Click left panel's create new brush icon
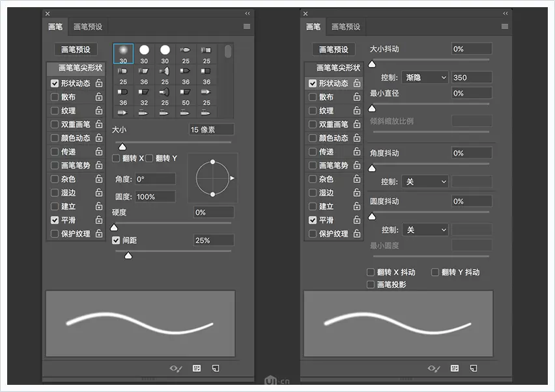Screen dimensions: 555x392 (x=215, y=369)
